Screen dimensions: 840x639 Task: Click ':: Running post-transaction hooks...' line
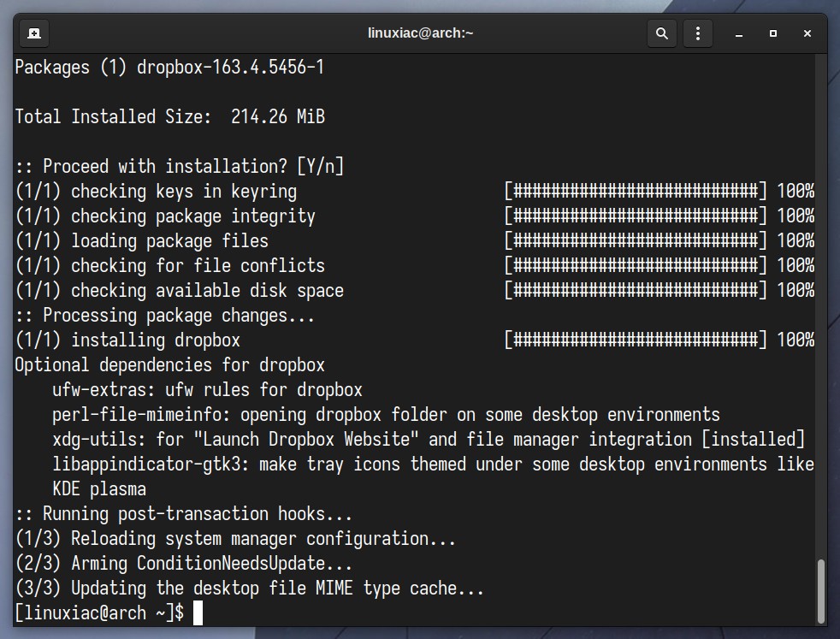(184, 513)
